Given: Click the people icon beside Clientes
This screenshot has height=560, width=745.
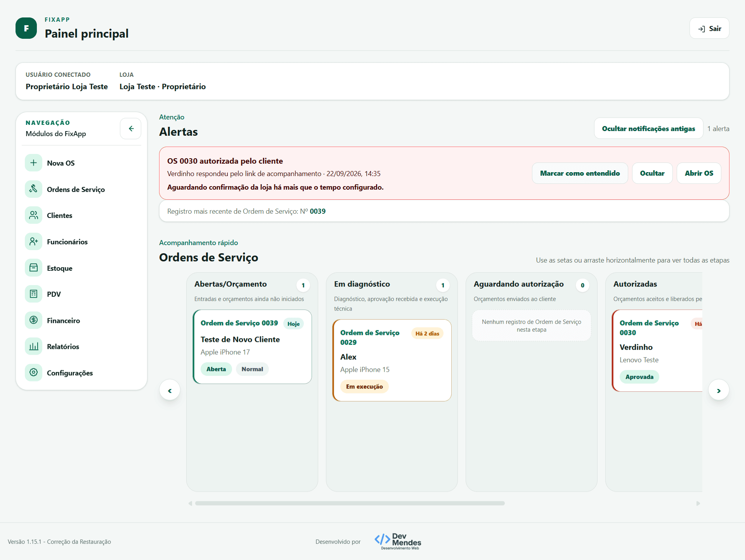Looking at the screenshot, I should point(34,215).
